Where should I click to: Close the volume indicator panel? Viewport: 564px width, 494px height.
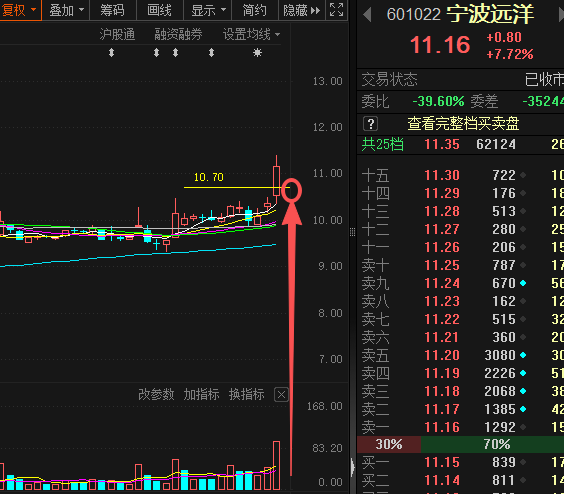tap(281, 395)
